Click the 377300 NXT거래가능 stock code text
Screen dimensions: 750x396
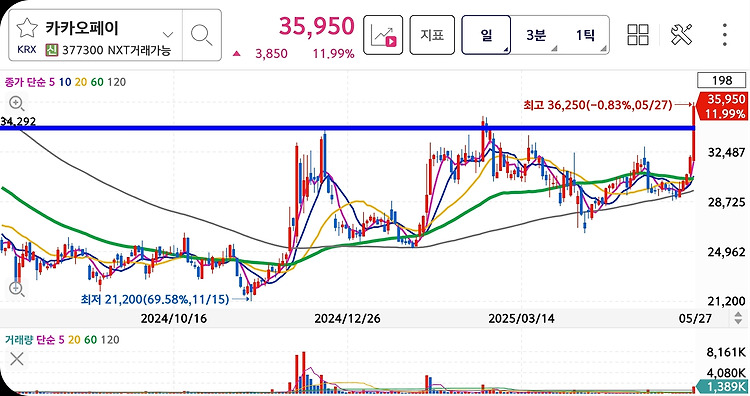(116, 50)
